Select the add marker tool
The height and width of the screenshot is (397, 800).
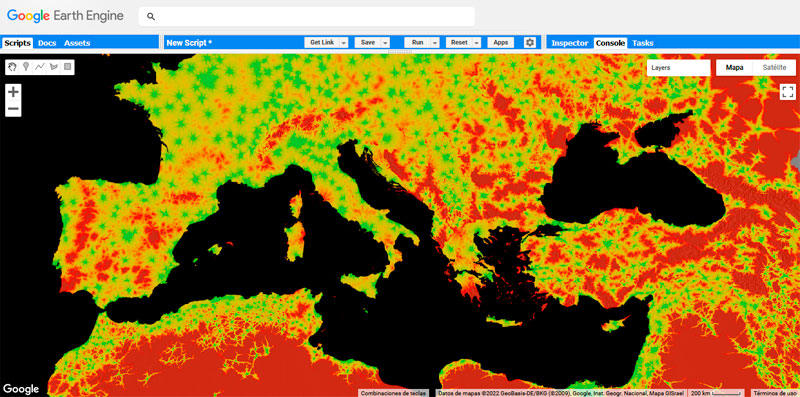point(26,67)
